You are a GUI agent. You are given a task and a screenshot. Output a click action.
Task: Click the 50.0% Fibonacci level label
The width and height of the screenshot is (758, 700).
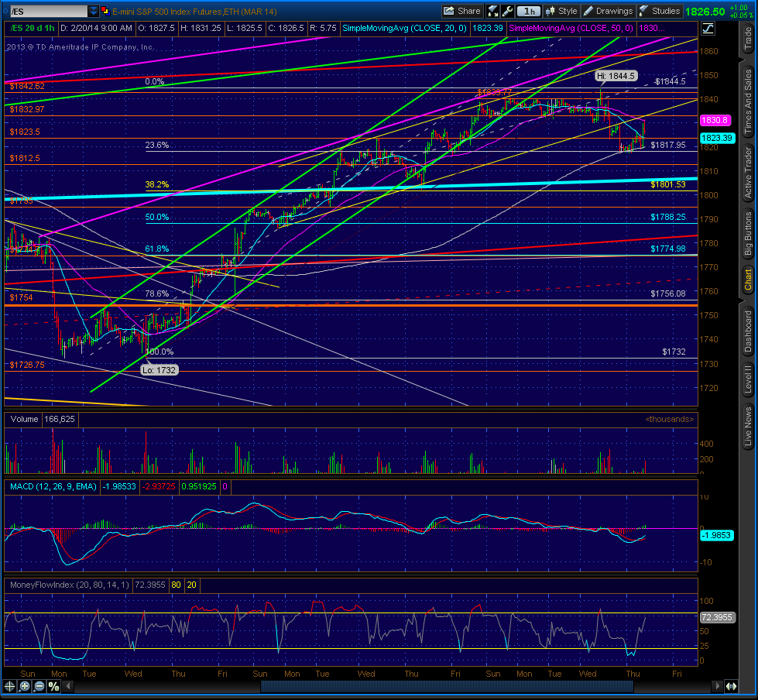pyautogui.click(x=157, y=217)
